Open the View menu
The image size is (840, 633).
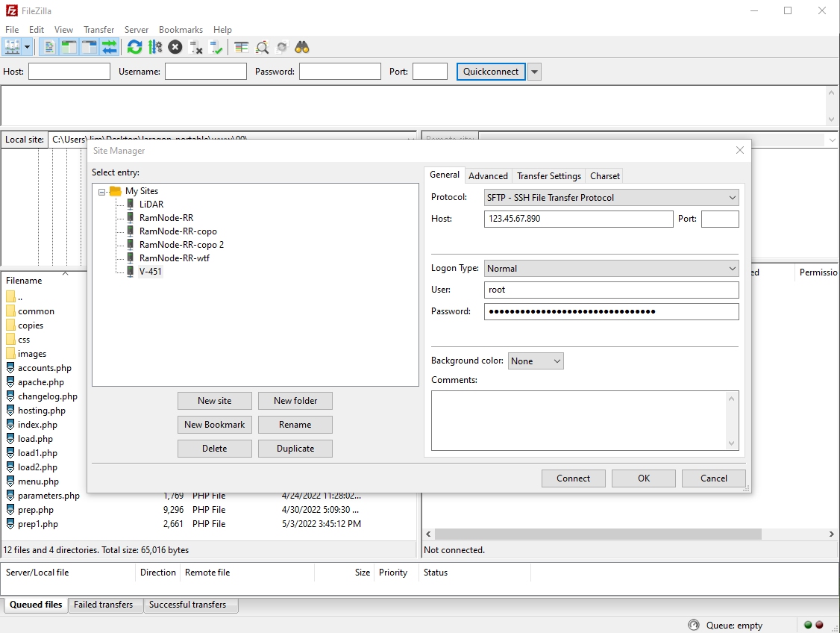(63, 29)
